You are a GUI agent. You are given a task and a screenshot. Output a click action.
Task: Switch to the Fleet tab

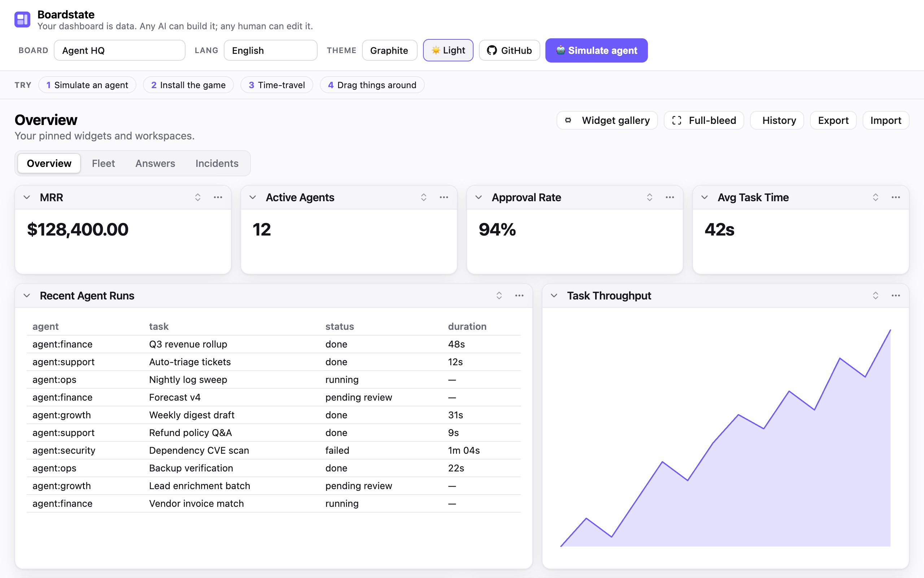point(103,163)
